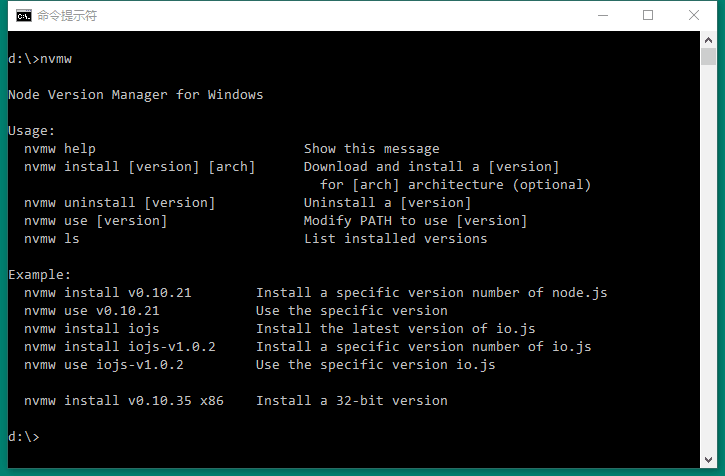Viewport: 725px width, 476px height.
Task: Click the 'Usage:' label
Action: [x=32, y=131]
